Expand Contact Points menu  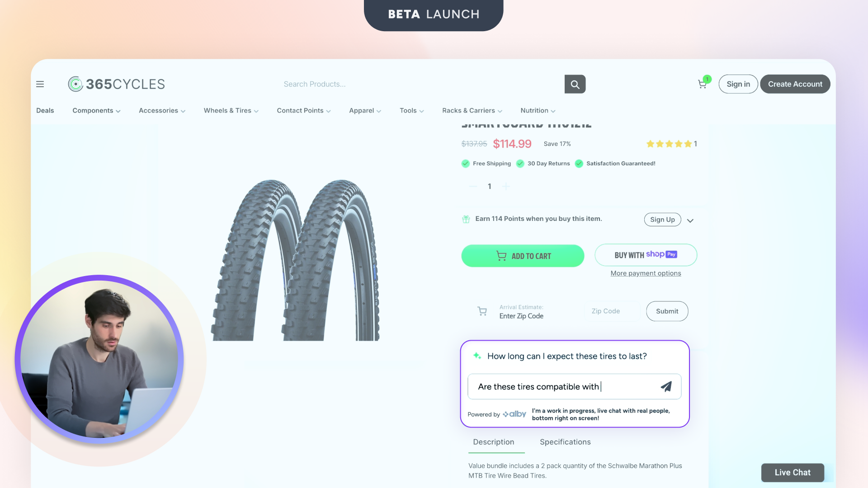click(304, 111)
